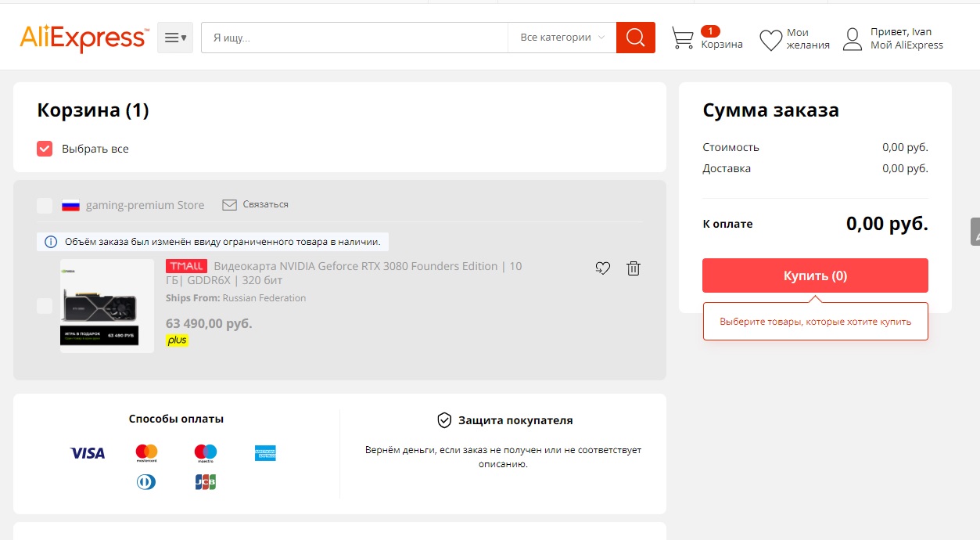Expand the 'Все категории' dropdown
The image size is (980, 540).
562,38
